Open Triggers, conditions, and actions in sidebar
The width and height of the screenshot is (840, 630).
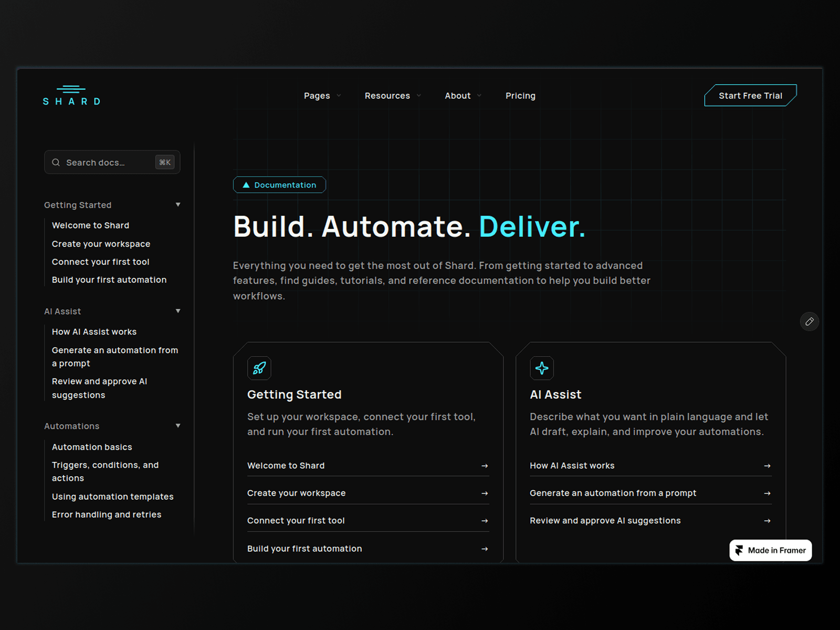pos(105,471)
